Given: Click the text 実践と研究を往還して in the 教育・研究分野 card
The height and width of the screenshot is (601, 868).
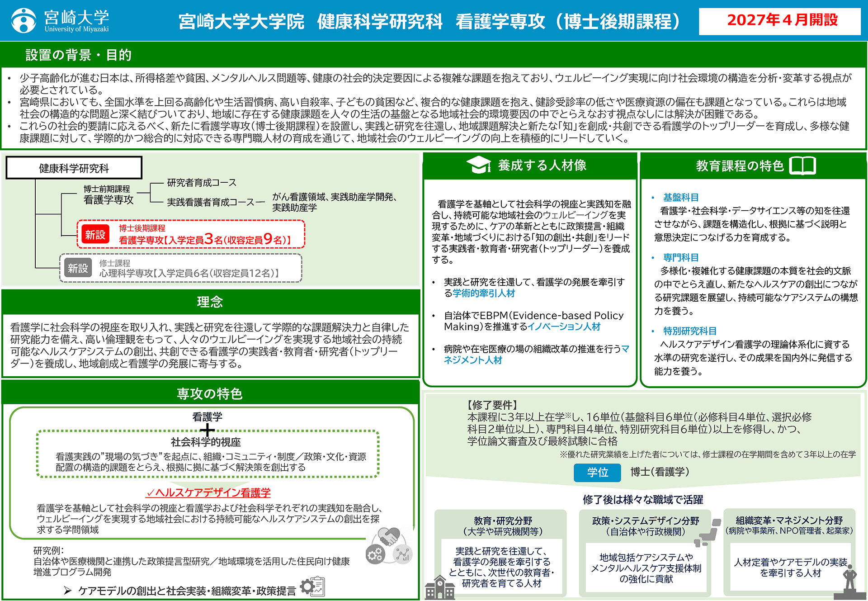Looking at the screenshot, I should (x=501, y=551).
